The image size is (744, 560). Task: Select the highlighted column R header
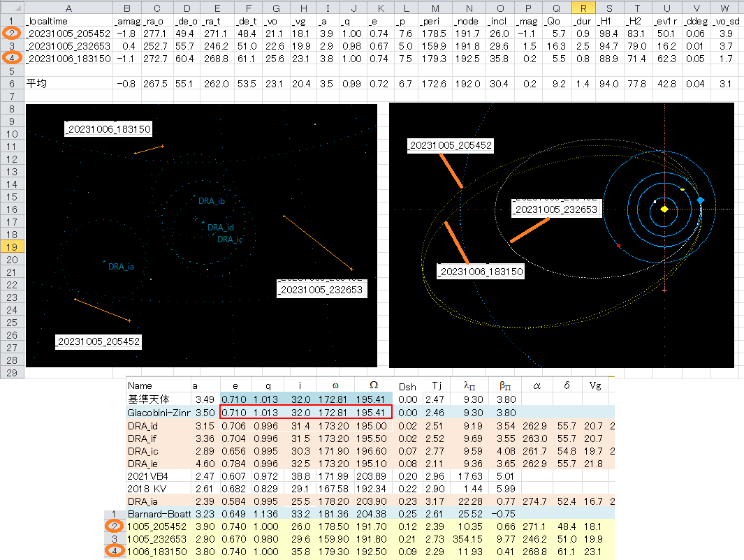coord(583,7)
